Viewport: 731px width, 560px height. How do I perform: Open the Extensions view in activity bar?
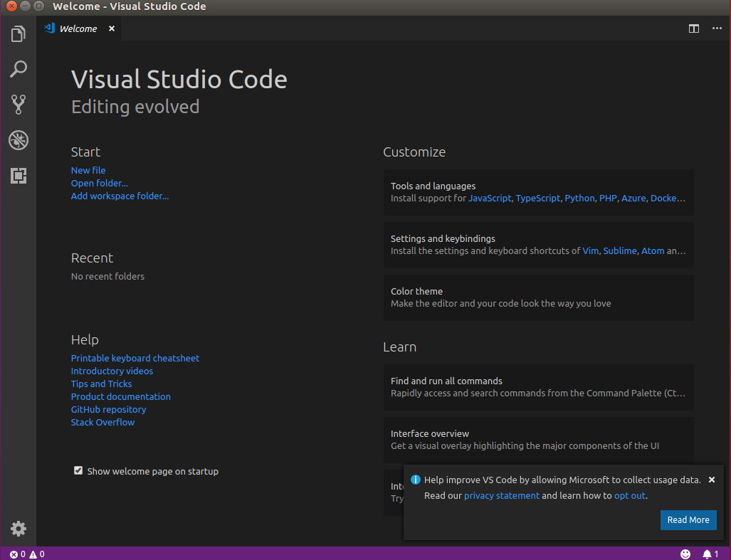click(x=19, y=175)
